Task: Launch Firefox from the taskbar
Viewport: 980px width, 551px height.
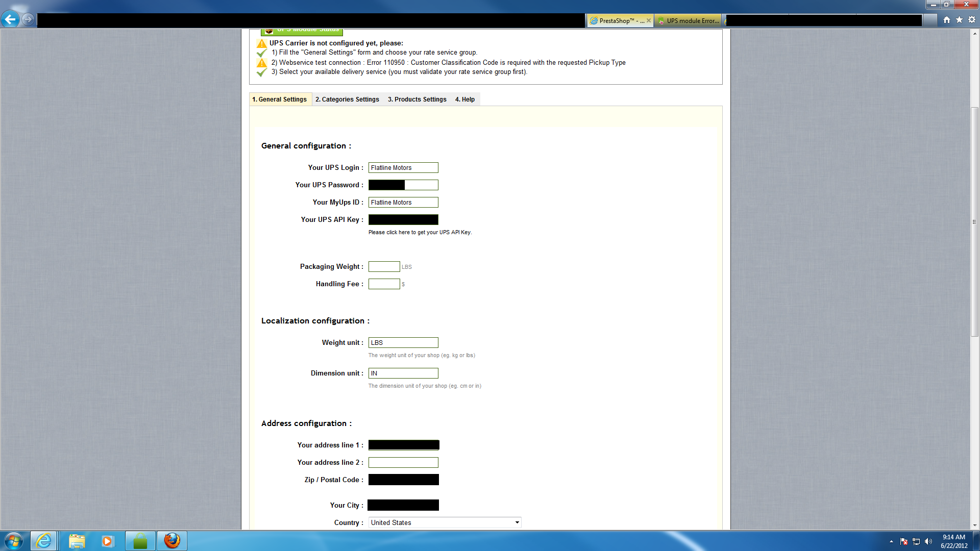Action: [172, 541]
